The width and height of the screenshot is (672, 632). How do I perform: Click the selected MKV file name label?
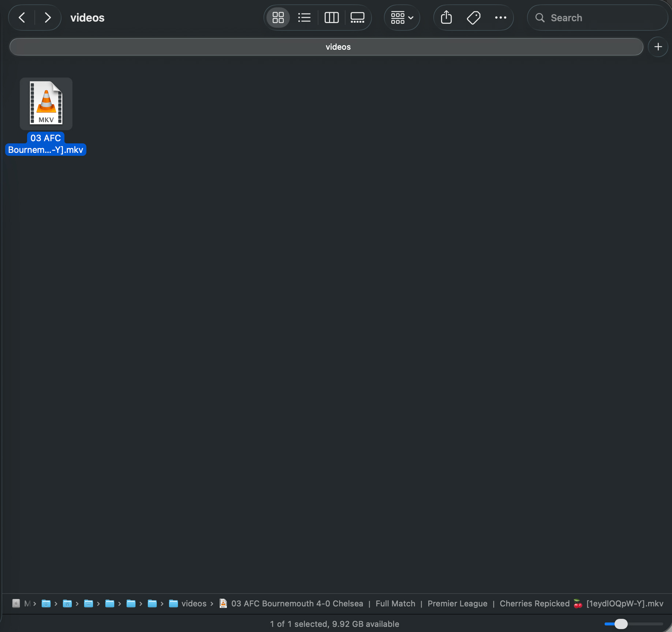(45, 144)
